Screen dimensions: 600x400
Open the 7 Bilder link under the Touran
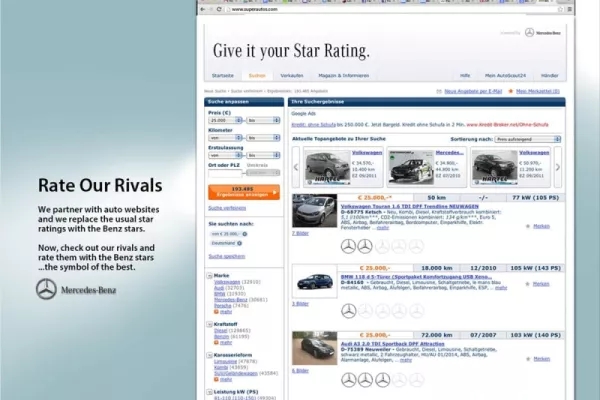coord(300,233)
